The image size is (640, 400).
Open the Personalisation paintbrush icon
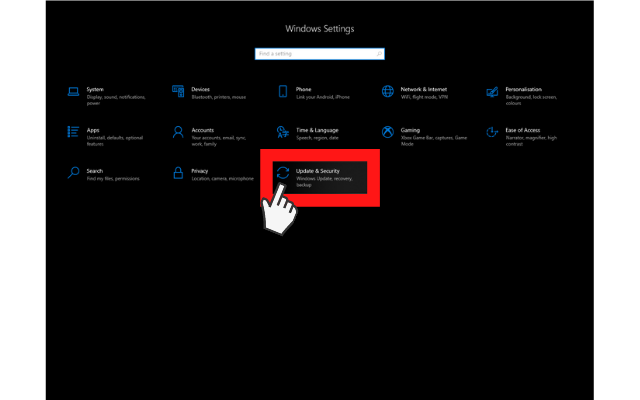pyautogui.click(x=492, y=92)
